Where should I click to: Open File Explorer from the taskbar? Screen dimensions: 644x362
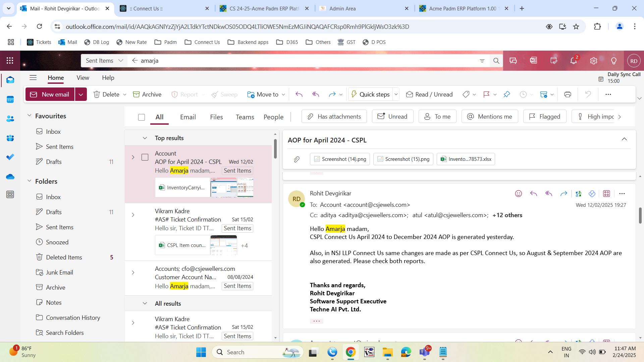pos(387,352)
